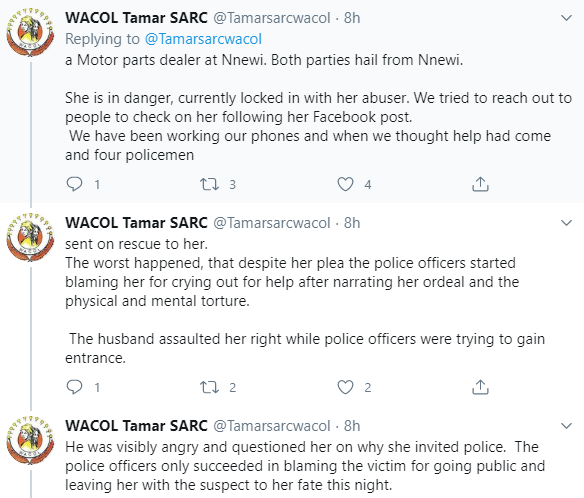This screenshot has height=498, width=584.
Task: Reply to the 'Motor parts dealer' tweet
Action: (x=74, y=184)
